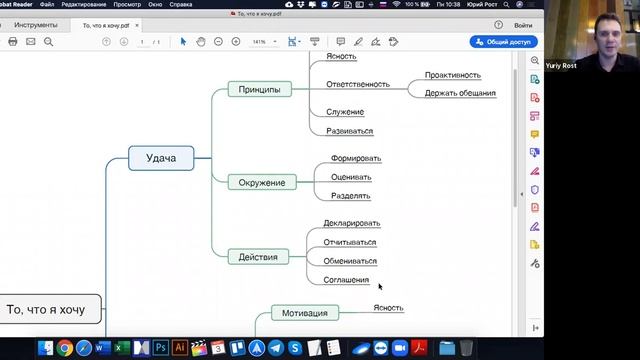The width and height of the screenshot is (640, 360).
Task: Open the fit page options tool
Action: 293,42
